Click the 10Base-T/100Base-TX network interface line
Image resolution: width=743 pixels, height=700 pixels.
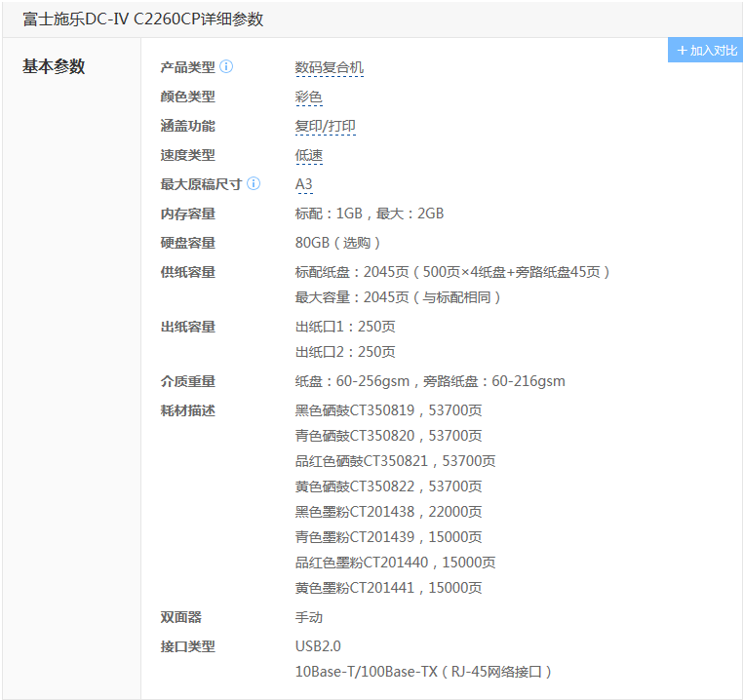[423, 672]
